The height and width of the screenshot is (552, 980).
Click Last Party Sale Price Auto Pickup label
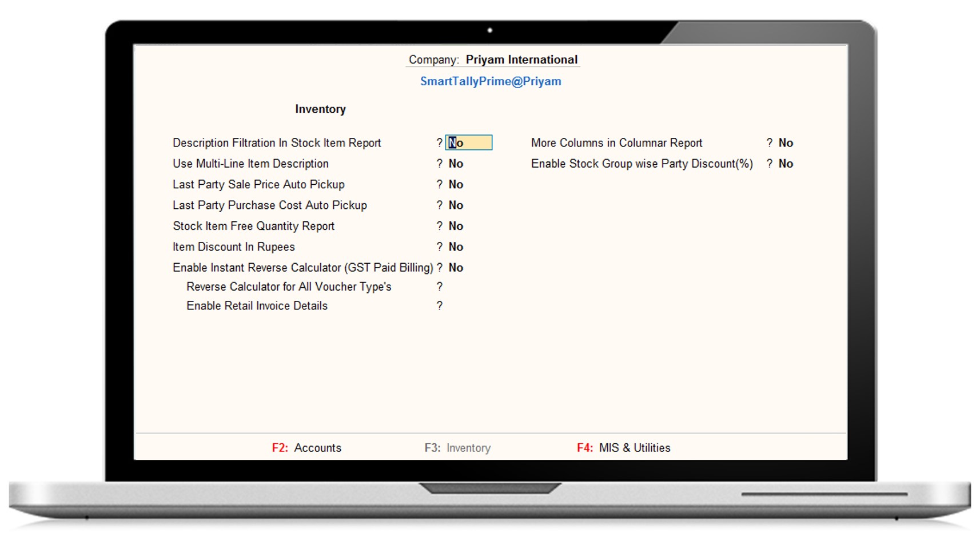258,184
